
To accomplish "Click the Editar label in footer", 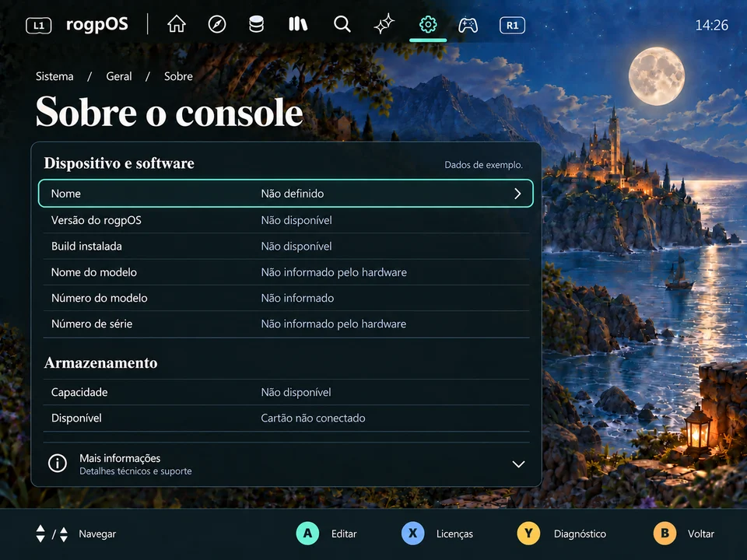I will (344, 534).
